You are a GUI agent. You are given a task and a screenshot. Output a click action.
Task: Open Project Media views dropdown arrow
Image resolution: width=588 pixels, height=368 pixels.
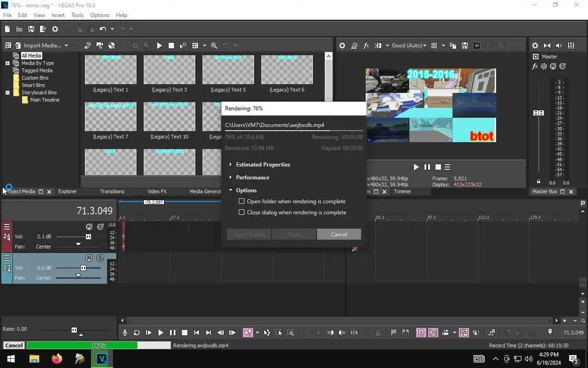point(204,46)
